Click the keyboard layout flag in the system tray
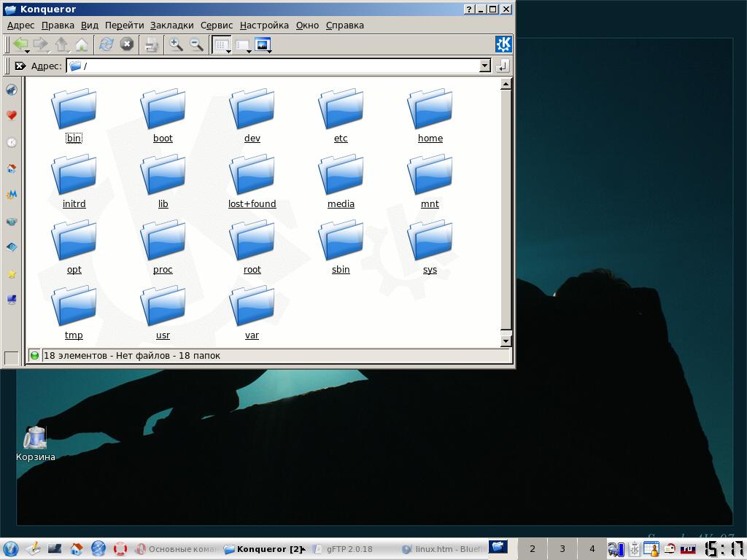Viewport: 747px width, 560px height. coord(687,548)
